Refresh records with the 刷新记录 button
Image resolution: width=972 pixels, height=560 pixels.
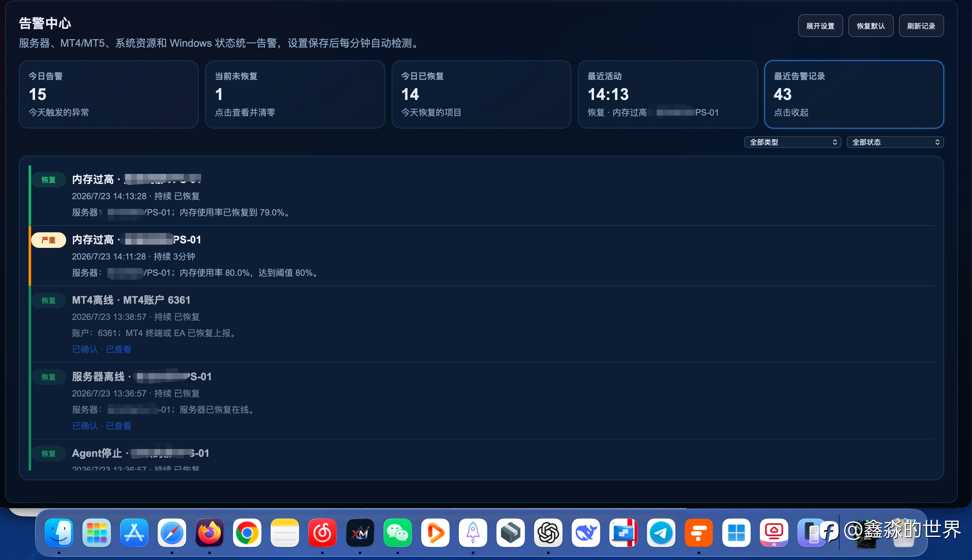point(921,26)
